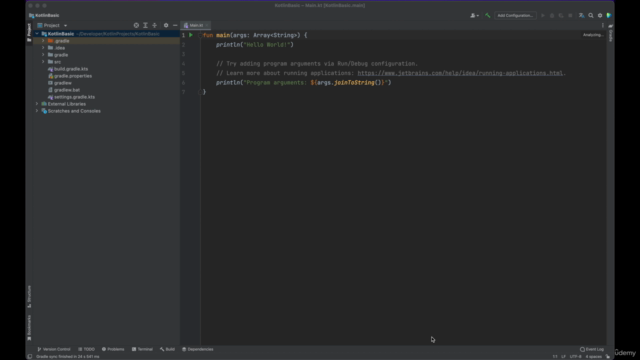The height and width of the screenshot is (360, 640).
Task: Click the Gradle sync finished status message
Action: tap(68, 357)
